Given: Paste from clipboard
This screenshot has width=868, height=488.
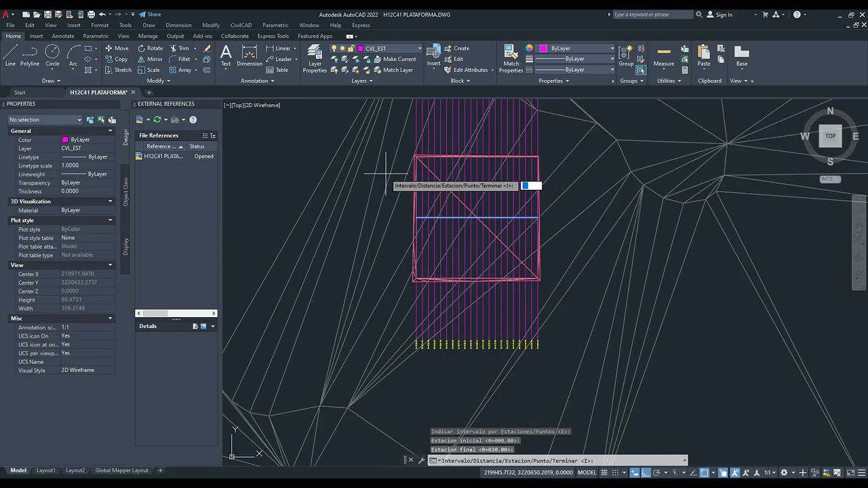Looking at the screenshot, I should 704,56.
